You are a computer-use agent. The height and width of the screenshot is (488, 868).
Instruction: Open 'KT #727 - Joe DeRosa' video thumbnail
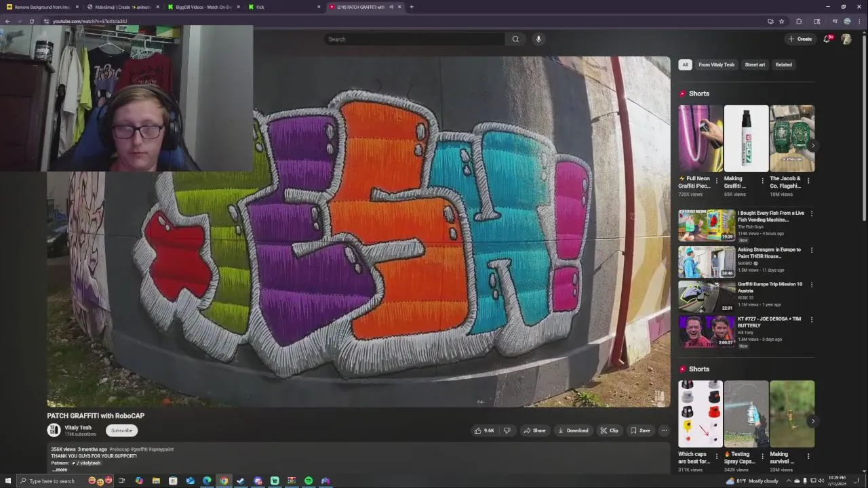(707, 331)
